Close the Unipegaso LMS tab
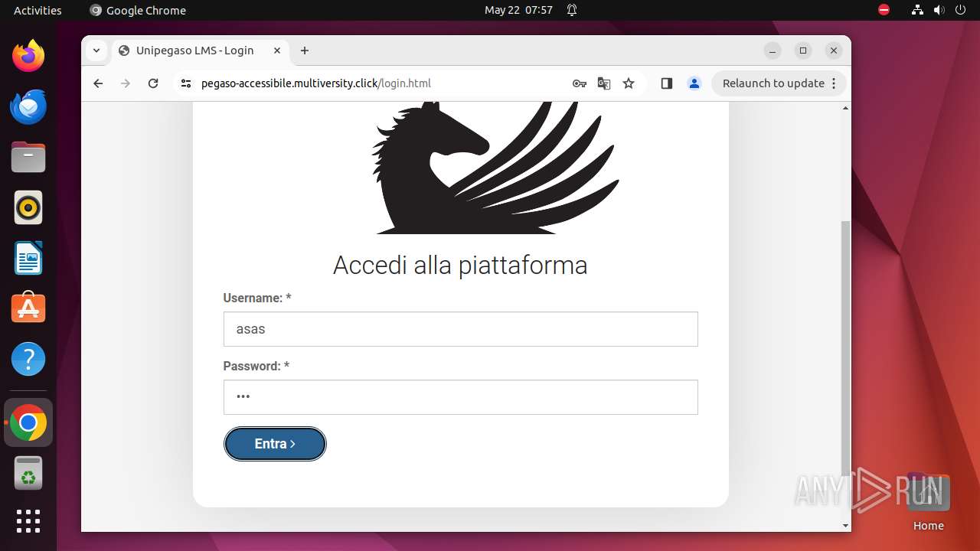Viewport: 980px width, 551px height. [x=277, y=51]
